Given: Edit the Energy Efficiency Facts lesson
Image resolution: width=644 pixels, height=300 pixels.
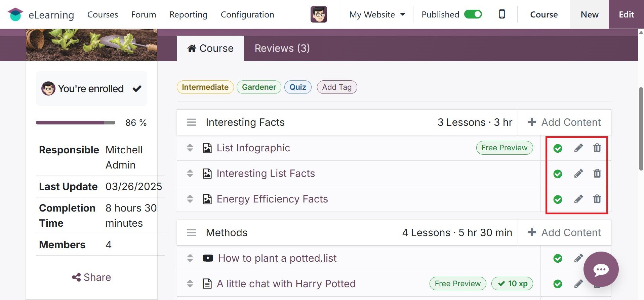Looking at the screenshot, I should click(578, 199).
